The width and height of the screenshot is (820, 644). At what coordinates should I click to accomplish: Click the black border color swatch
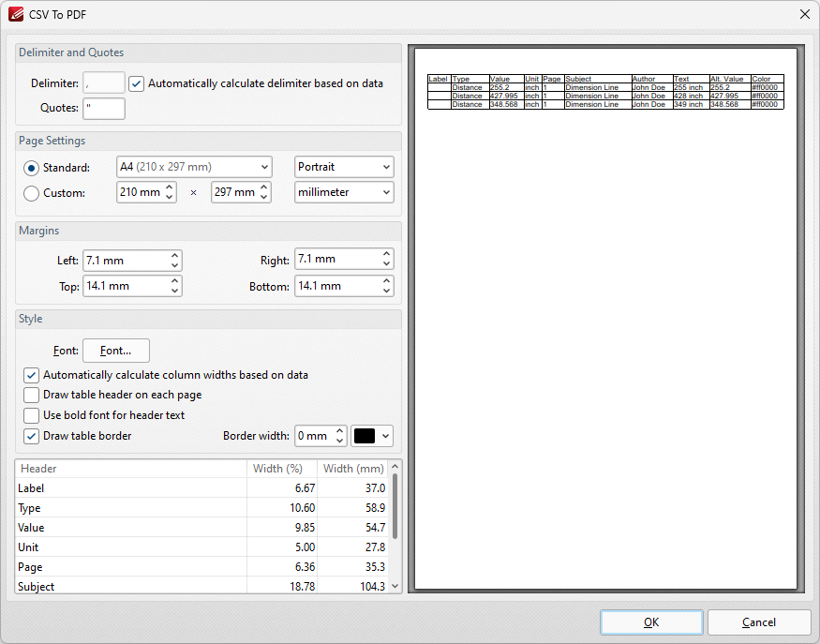click(x=365, y=436)
